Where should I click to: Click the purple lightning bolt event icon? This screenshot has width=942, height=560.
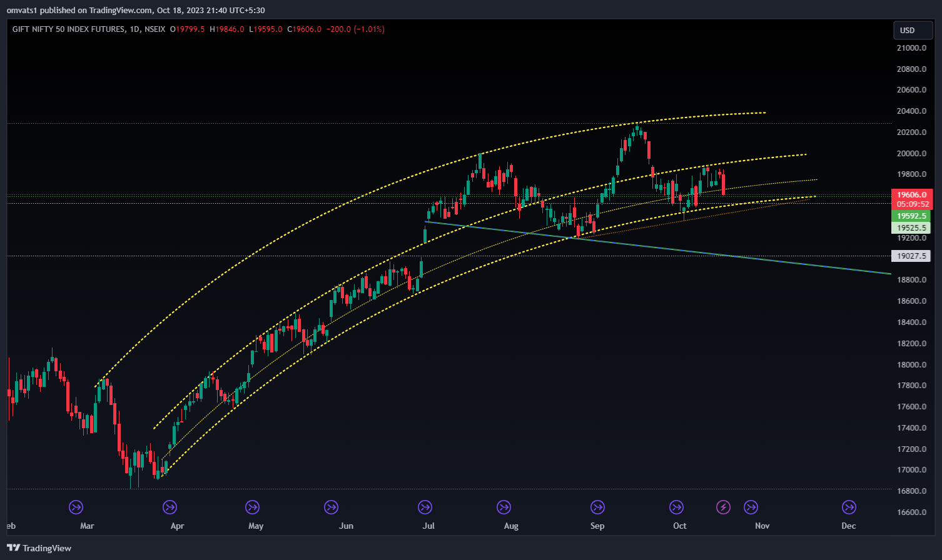tap(723, 507)
